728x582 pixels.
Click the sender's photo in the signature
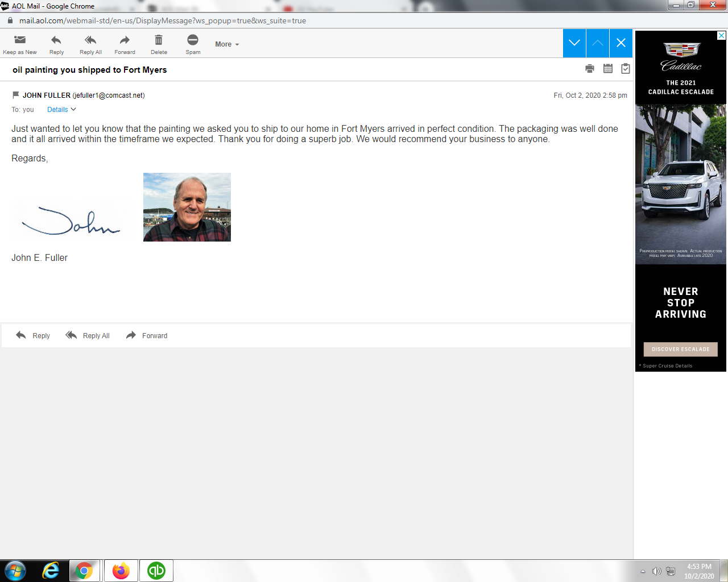[187, 207]
